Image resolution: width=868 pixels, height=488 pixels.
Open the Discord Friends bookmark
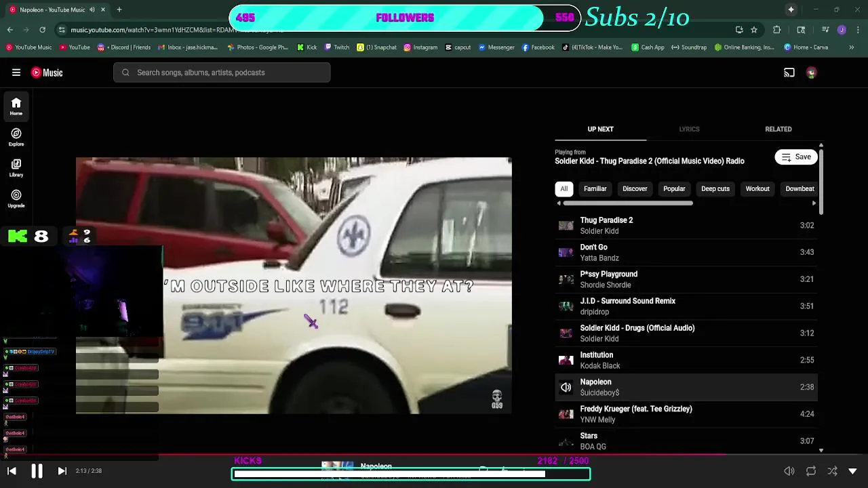click(124, 47)
